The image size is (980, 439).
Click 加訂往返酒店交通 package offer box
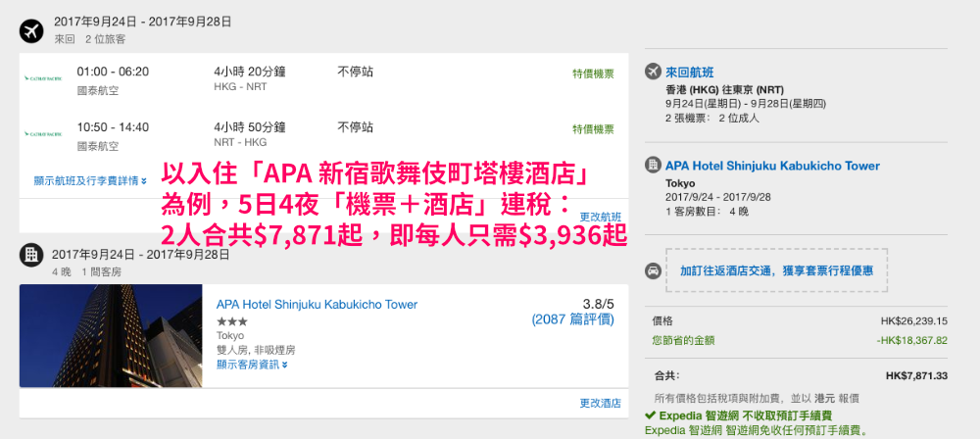(777, 270)
